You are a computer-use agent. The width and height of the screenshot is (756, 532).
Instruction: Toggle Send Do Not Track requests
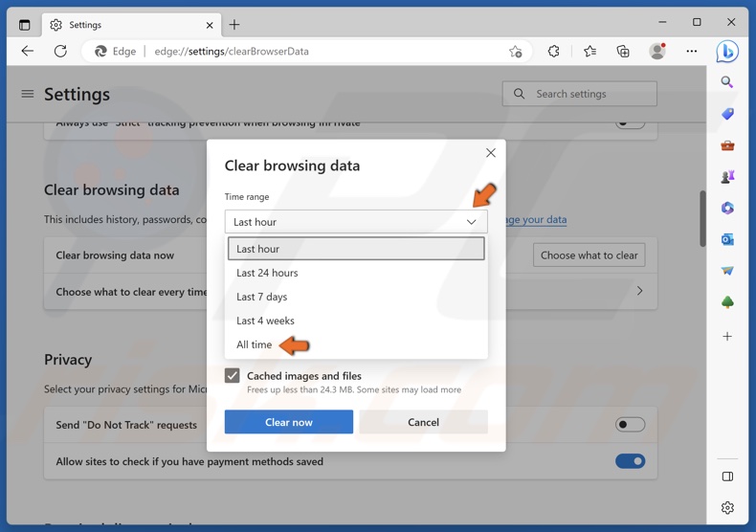(630, 425)
